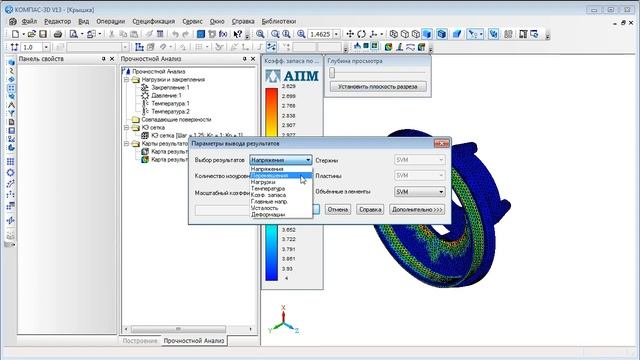Open the 'Файл' menu

[x=29, y=21]
